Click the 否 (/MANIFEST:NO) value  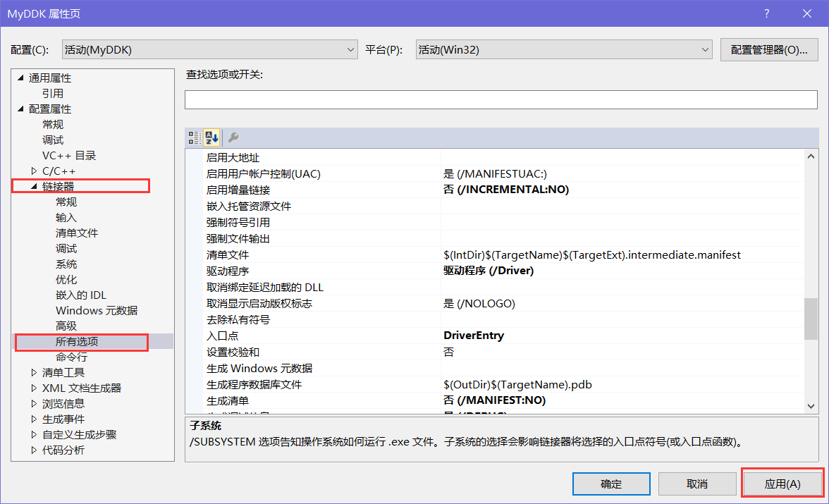coord(494,400)
